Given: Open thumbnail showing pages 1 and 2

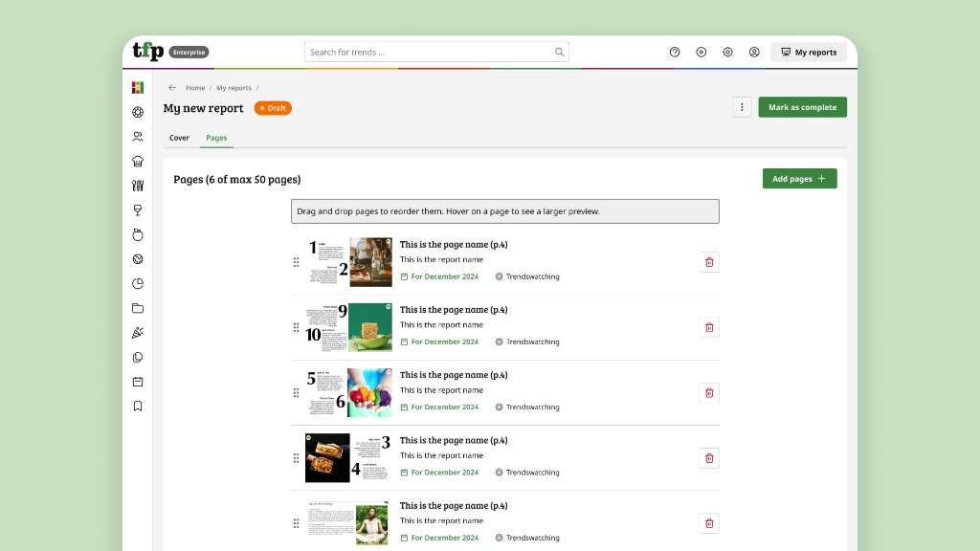Looking at the screenshot, I should 348,262.
